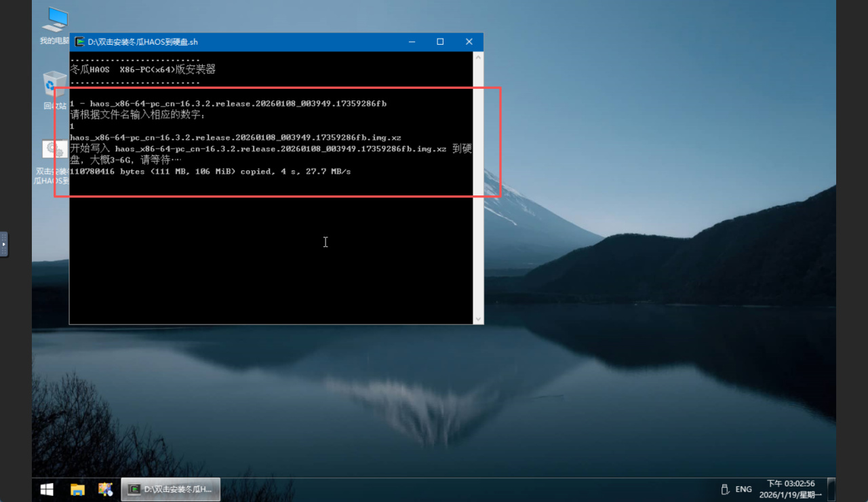This screenshot has width=868, height=502.
Task: Maximize the installer terminal window
Action: point(440,42)
